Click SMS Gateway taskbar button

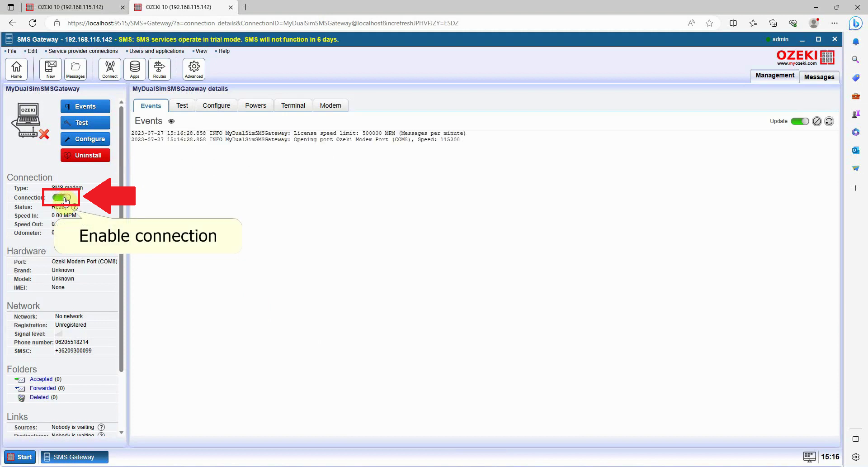click(75, 457)
